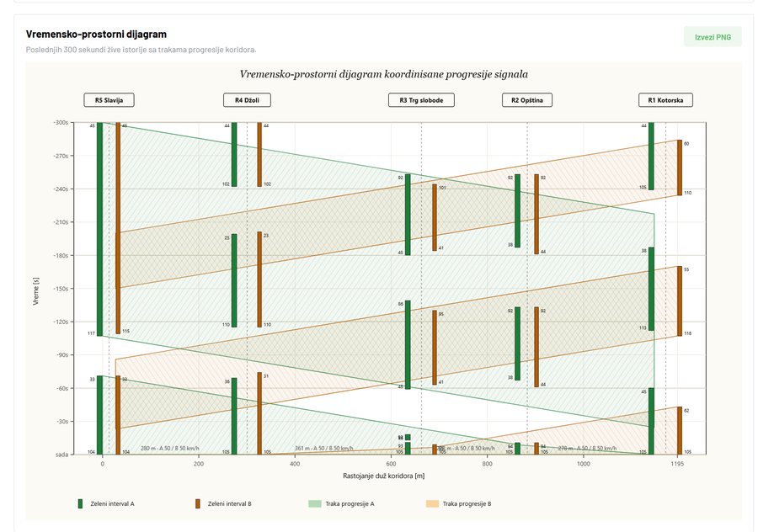The width and height of the screenshot is (758, 532).
Task: Click the 600 distance axis tick
Action: [391, 464]
